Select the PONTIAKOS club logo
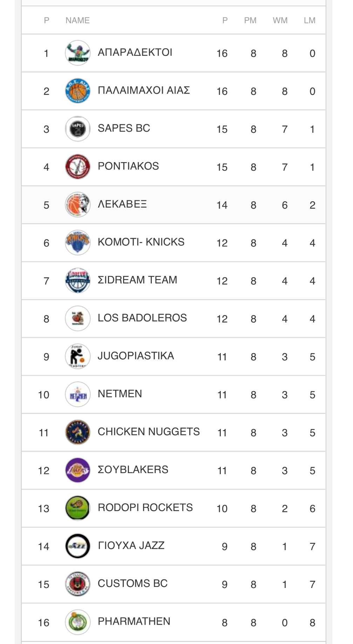 78,167
